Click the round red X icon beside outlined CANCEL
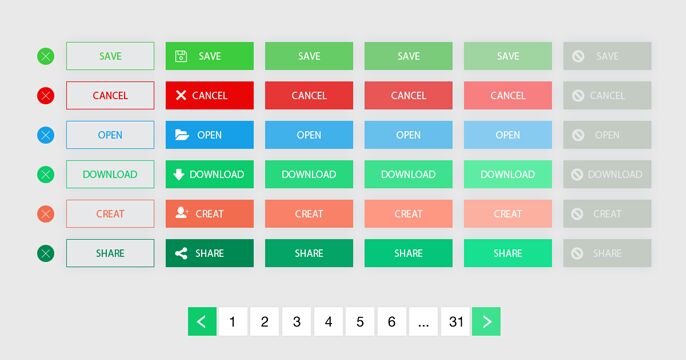The width and height of the screenshot is (686, 360). (46, 95)
